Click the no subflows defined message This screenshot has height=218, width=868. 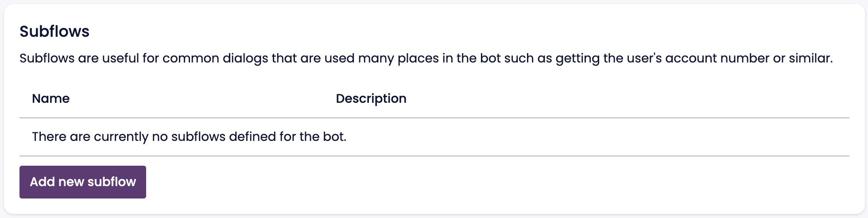pyautogui.click(x=189, y=136)
